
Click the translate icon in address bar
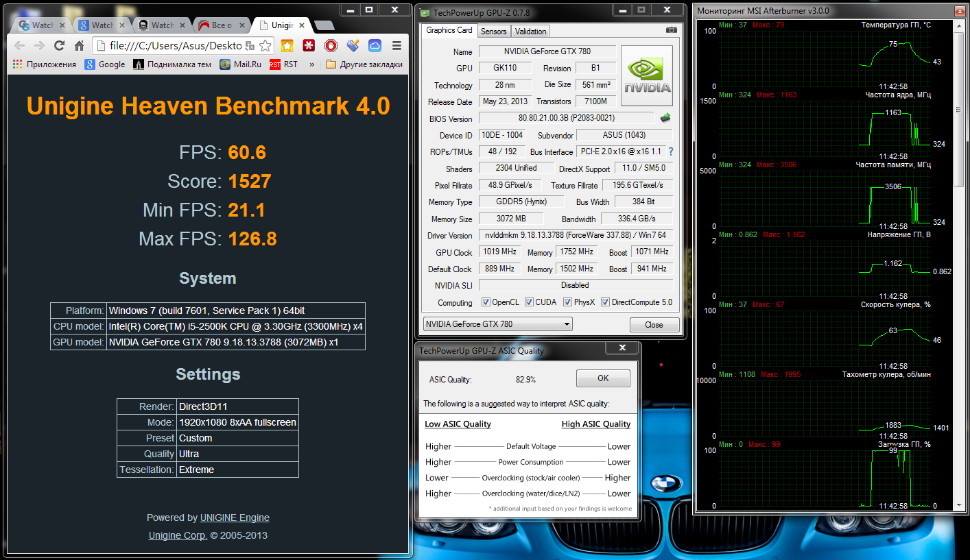click(x=250, y=46)
